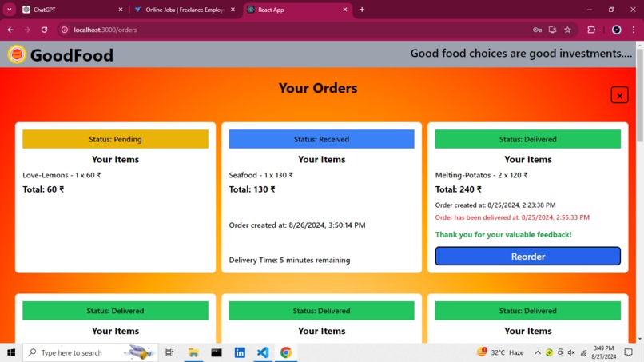Open LinkedIn from taskbar

pyautogui.click(x=240, y=352)
